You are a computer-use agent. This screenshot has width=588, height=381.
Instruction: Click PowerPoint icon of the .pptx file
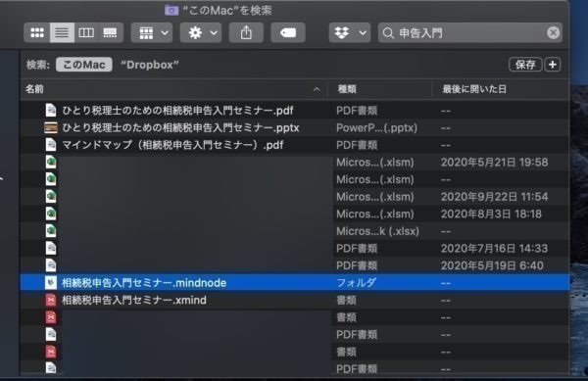tap(51, 127)
